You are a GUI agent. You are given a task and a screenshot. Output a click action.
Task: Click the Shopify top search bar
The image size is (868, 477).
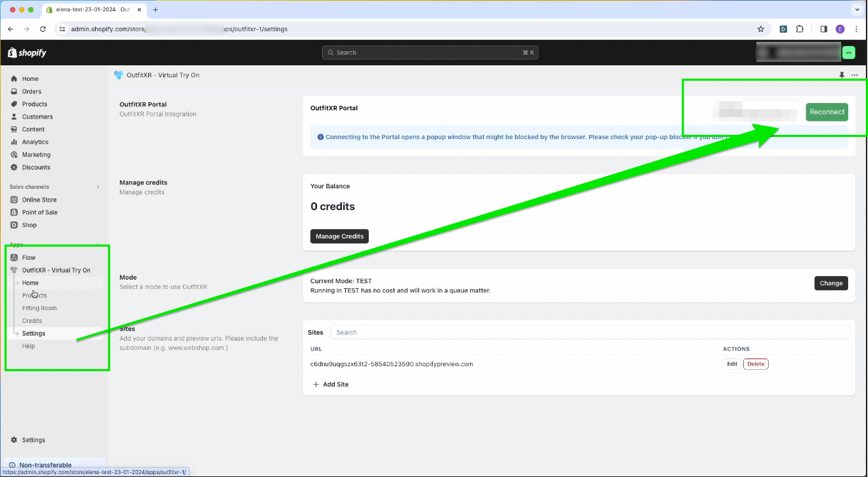430,53
